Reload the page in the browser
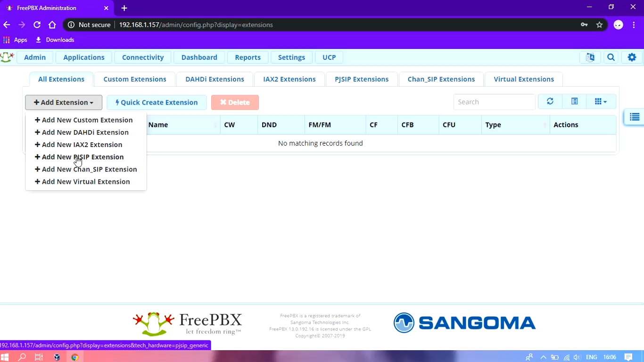Viewport: 644px width, 362px height. [x=37, y=25]
